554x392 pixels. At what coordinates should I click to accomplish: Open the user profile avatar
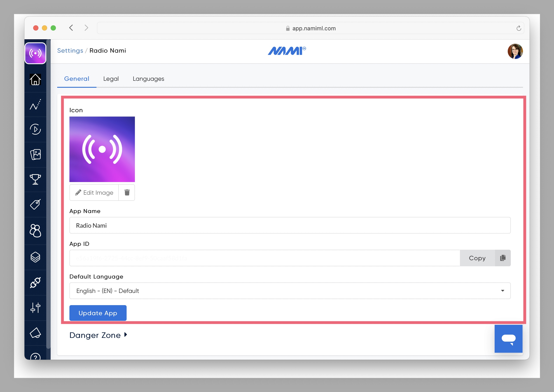click(x=515, y=51)
